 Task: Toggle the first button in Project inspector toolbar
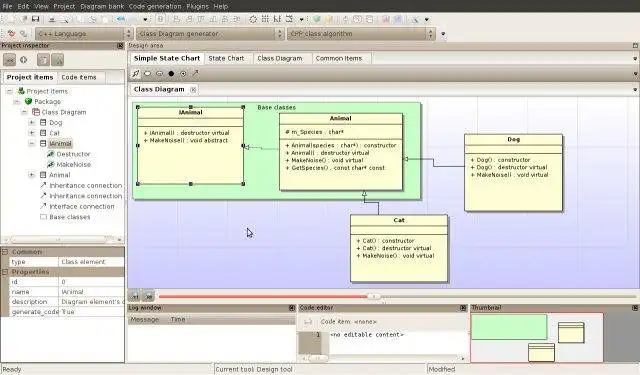9,60
